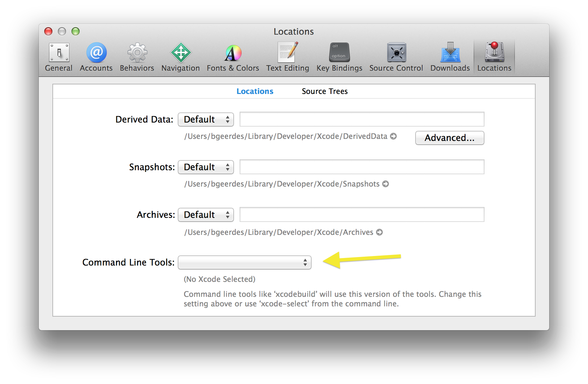Click the 'Command Line Tools:' label

[128, 262]
